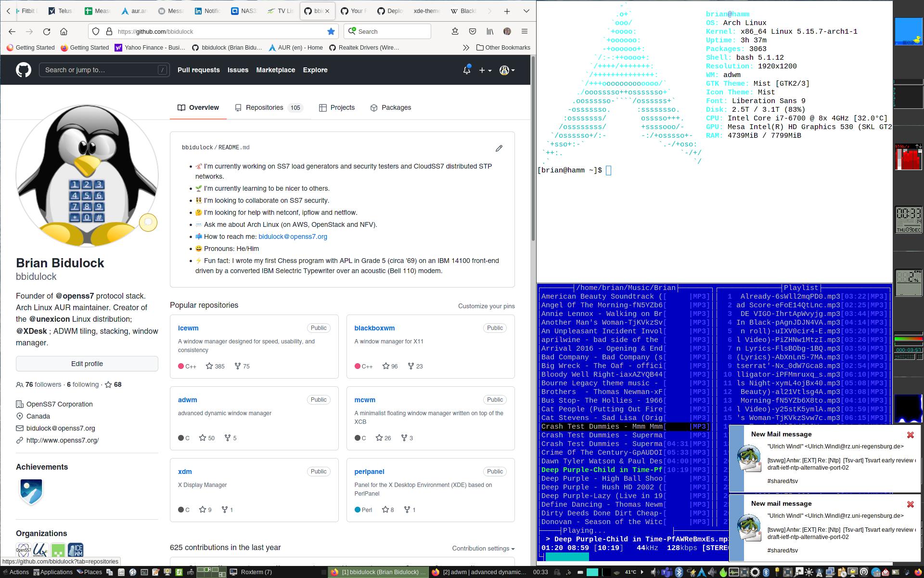Screen dimensions: 924x578
Task: Open the icewm repository link
Action: [188, 328]
